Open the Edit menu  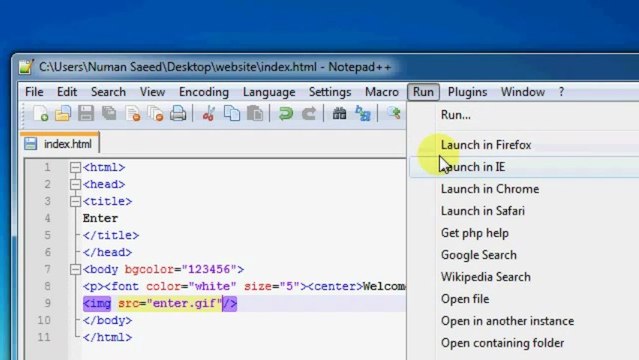pos(67,92)
